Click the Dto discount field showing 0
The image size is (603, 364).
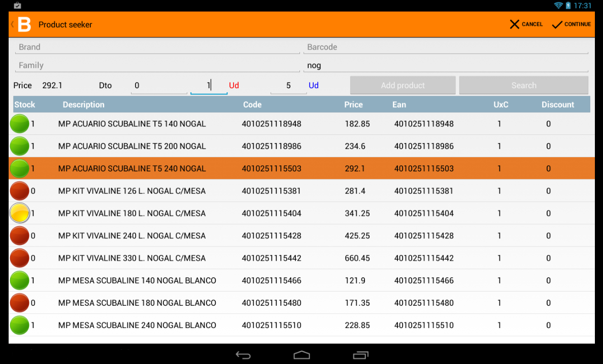click(159, 85)
